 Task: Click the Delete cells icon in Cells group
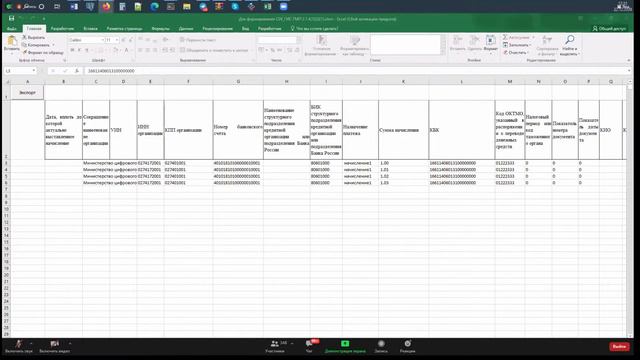pos(474,40)
